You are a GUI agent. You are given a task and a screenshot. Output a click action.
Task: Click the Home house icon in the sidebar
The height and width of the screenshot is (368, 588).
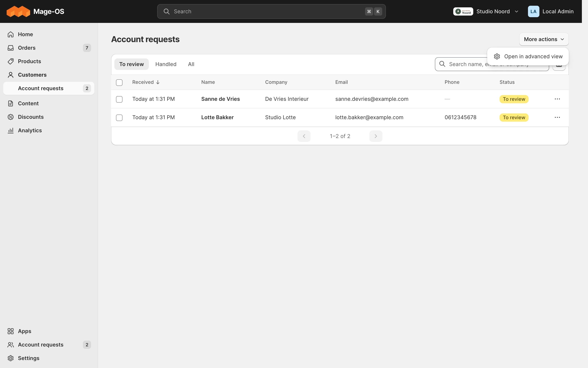(x=10, y=34)
